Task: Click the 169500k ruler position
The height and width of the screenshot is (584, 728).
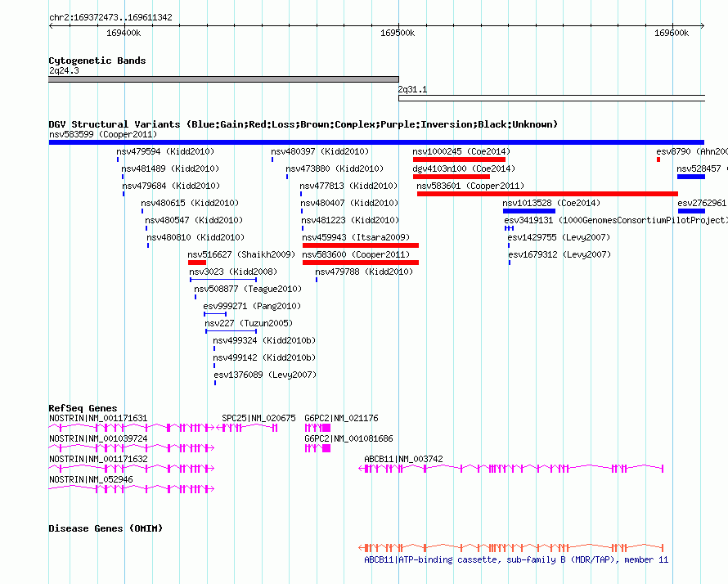Action: tap(398, 33)
